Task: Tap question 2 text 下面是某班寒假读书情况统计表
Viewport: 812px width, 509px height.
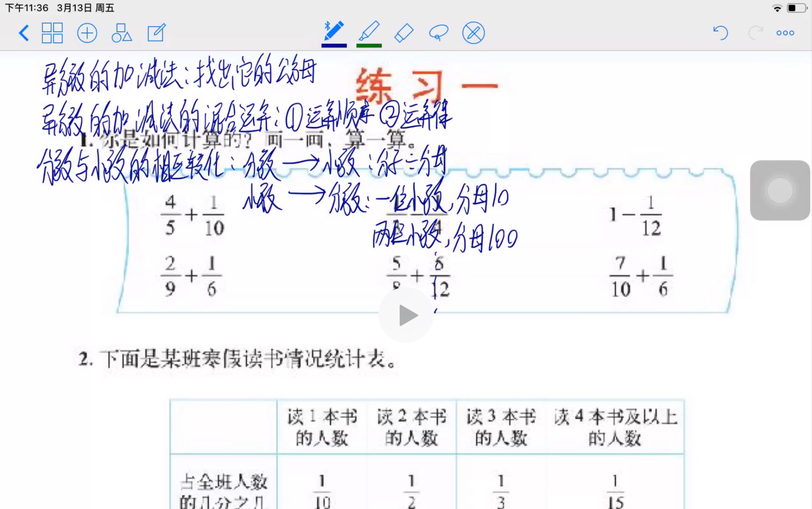Action: point(249,359)
